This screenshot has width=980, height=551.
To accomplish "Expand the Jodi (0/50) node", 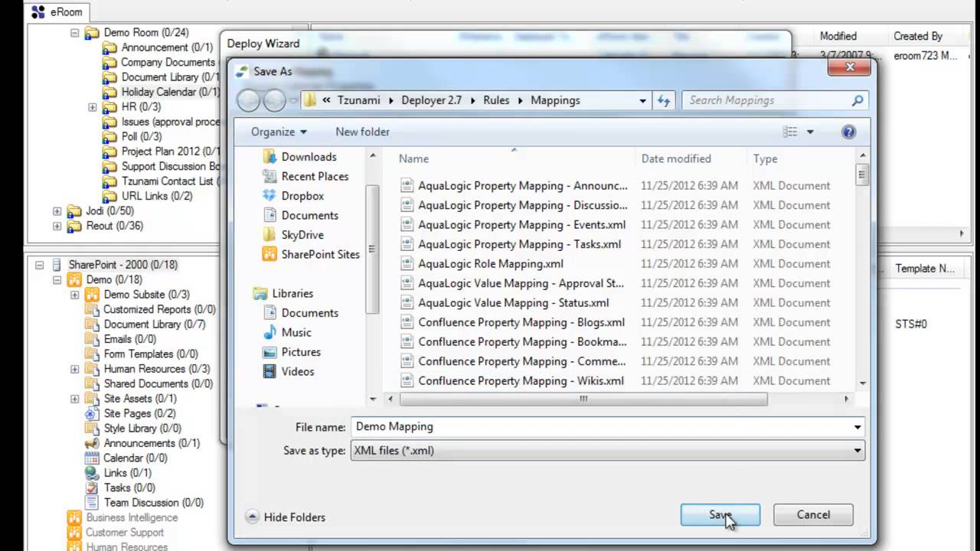I will tap(57, 211).
